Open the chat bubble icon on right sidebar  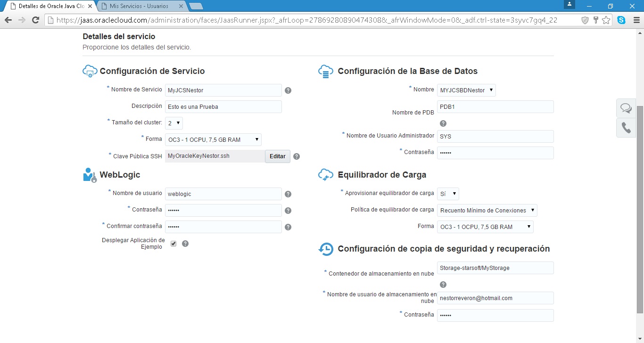tap(626, 108)
